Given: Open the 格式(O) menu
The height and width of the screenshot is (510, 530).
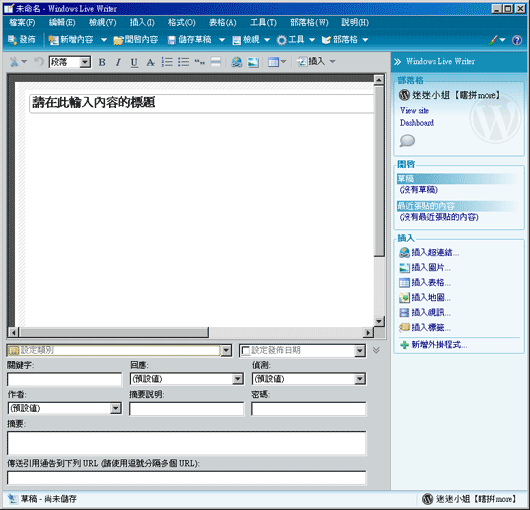Looking at the screenshot, I should 182,22.
